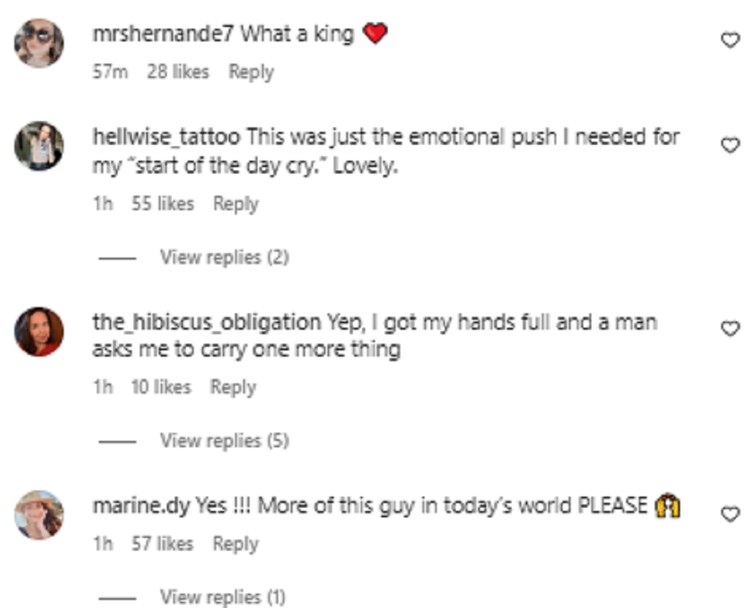Reply to mrshernande7's comment
Viewport: 750px width, 608px height.
251,72
